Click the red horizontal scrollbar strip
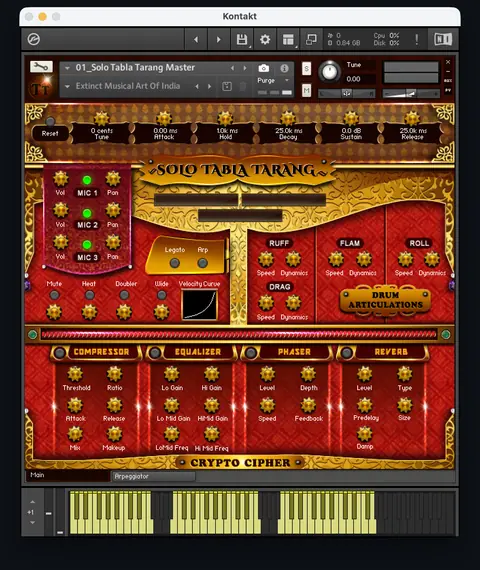This screenshot has width=480, height=570. pyautogui.click(x=239, y=334)
